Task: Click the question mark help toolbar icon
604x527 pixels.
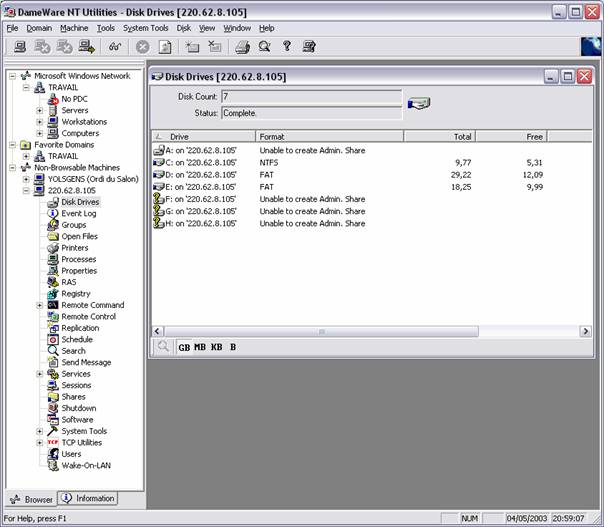Action: [x=287, y=46]
